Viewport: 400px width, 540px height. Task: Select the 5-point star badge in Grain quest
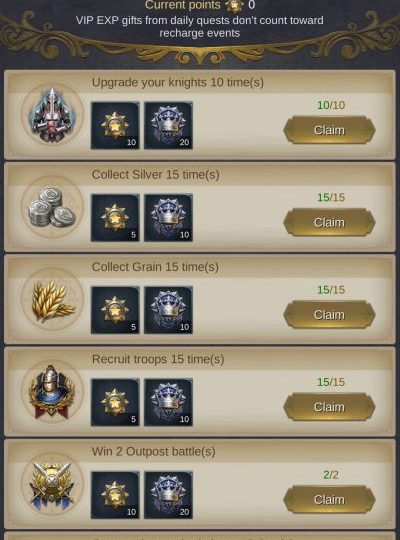point(115,310)
